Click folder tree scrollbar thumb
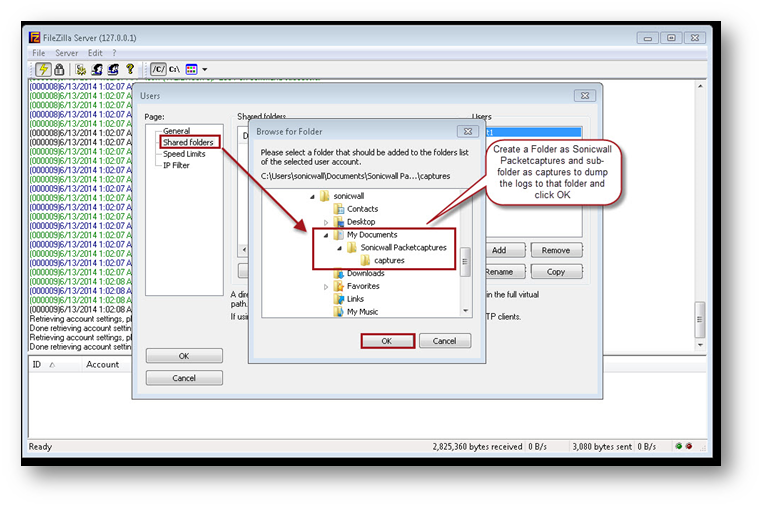763x508 pixels. [x=465, y=262]
